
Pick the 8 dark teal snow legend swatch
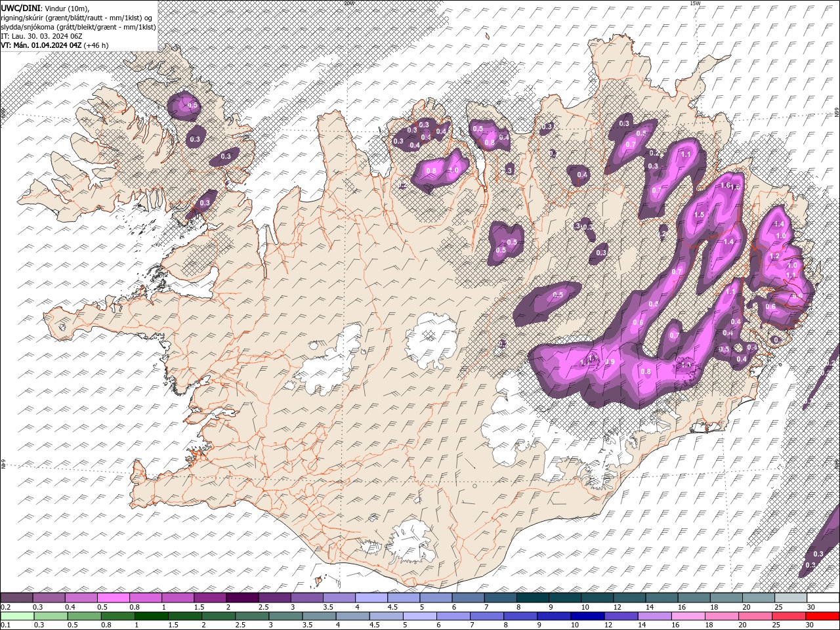532,598
